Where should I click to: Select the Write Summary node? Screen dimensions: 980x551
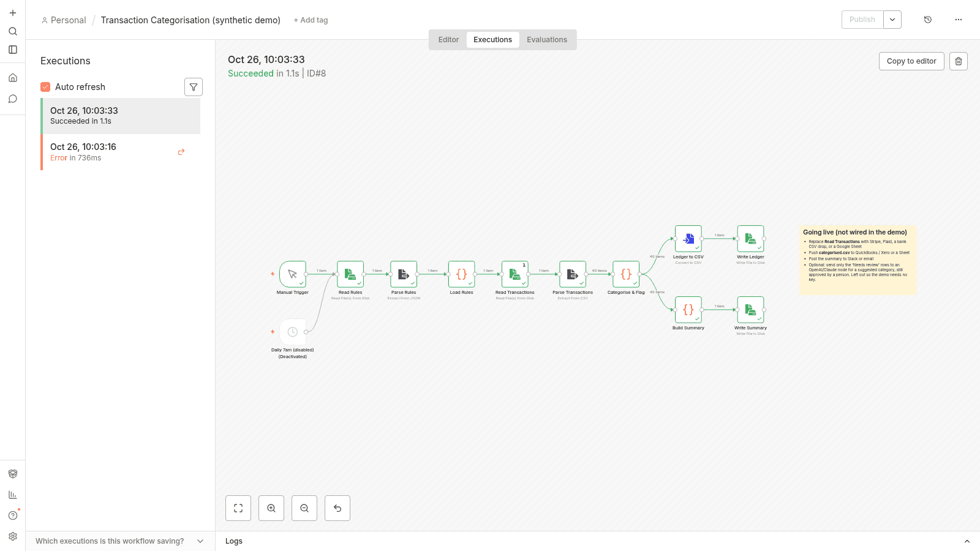750,310
